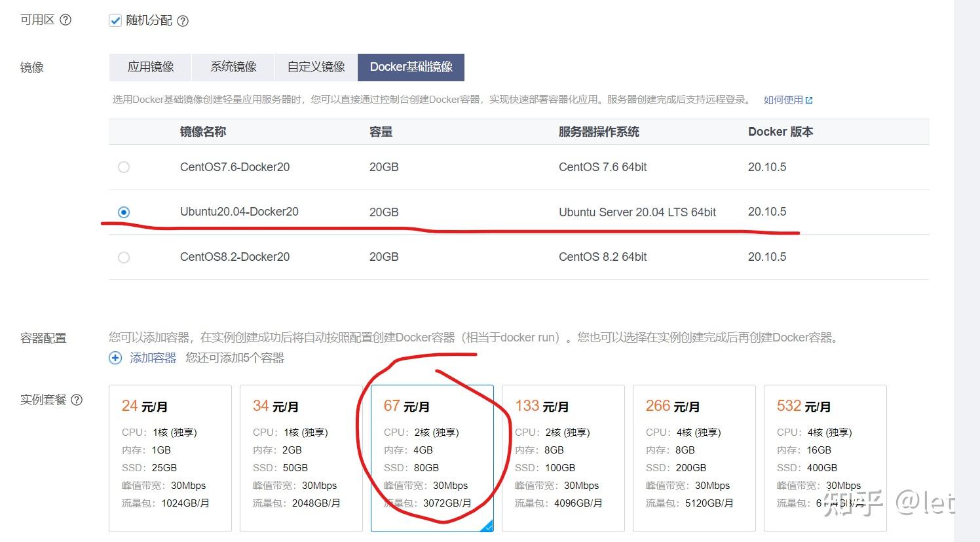Choose the 34 元/月 instance plan
The width and height of the screenshot is (980, 542).
point(301,458)
